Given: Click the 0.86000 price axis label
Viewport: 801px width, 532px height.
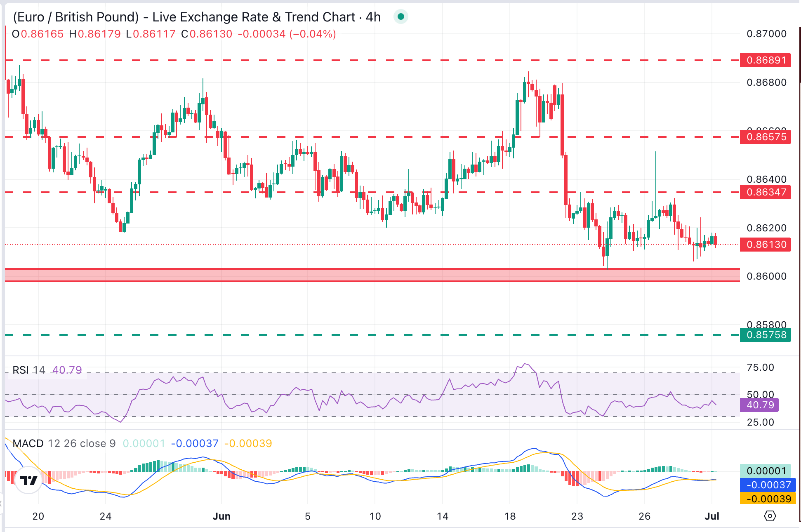Looking at the screenshot, I should pyautogui.click(x=766, y=276).
